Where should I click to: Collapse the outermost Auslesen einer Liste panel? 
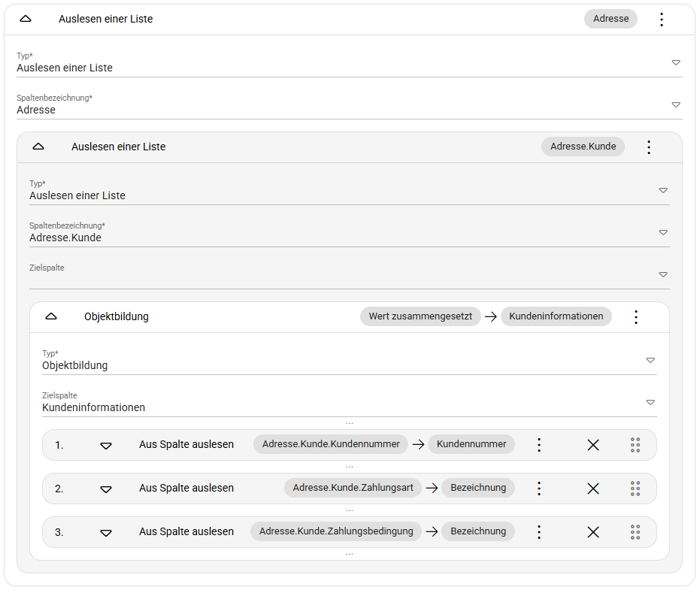click(26, 19)
